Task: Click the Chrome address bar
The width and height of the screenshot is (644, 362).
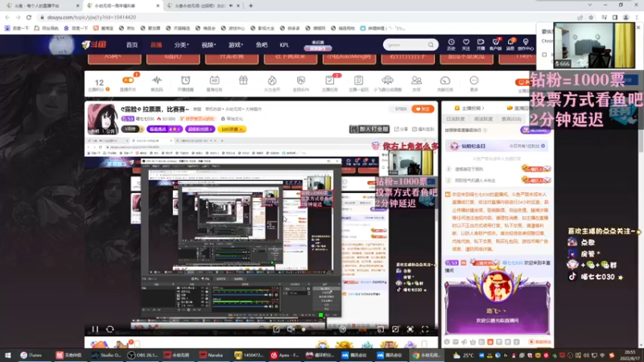Action: pyautogui.click(x=304, y=17)
